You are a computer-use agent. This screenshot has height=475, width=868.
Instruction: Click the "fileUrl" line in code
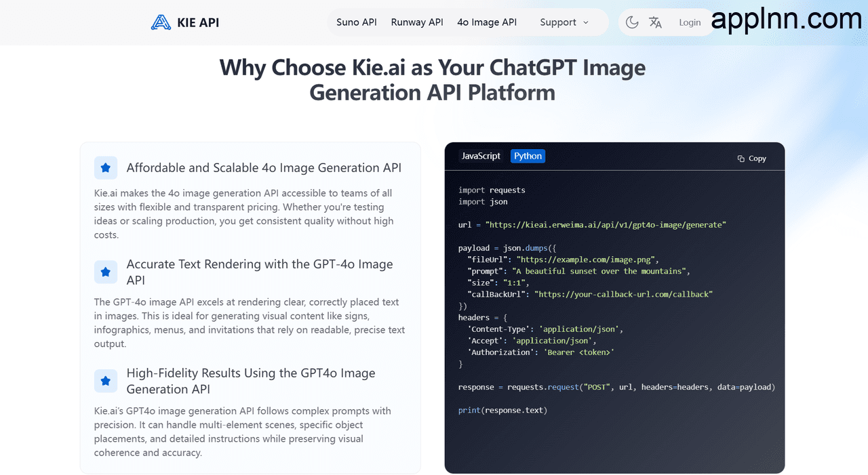[563, 260]
